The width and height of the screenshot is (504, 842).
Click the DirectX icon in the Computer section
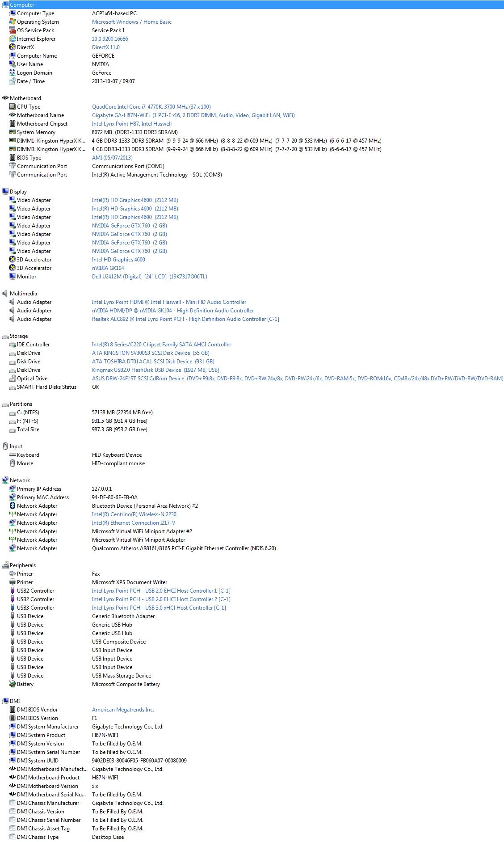[x=13, y=47]
